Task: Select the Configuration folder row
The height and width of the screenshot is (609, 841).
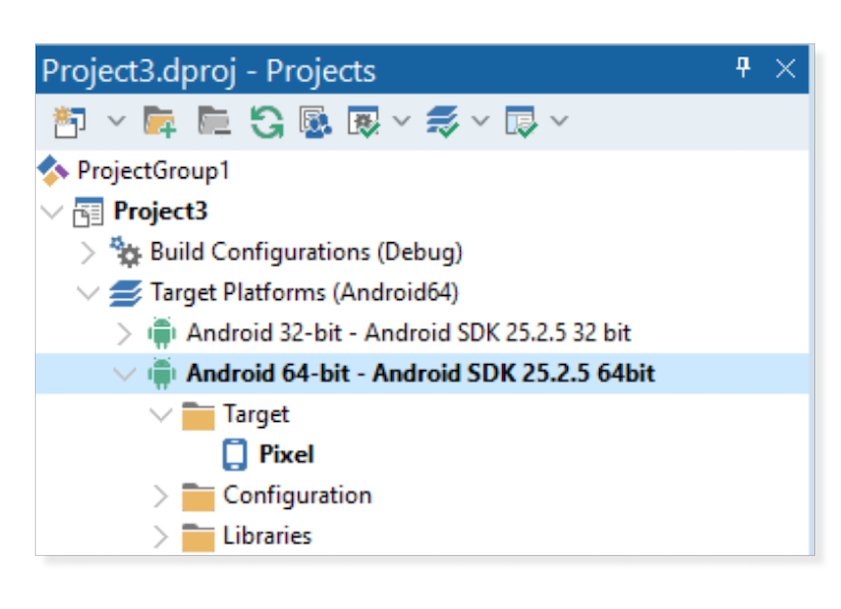Action: (x=298, y=496)
